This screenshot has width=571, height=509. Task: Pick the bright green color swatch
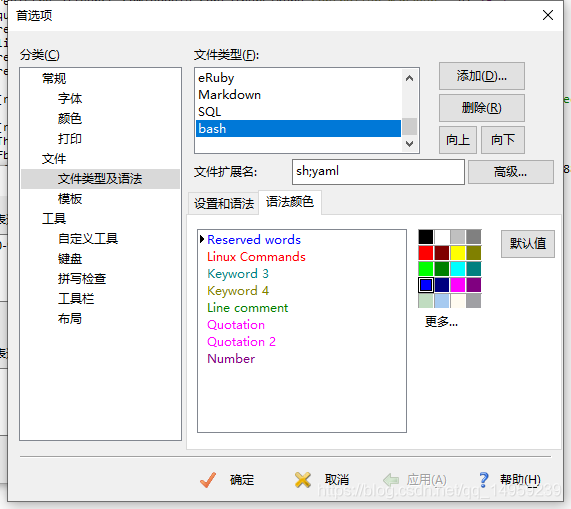[x=426, y=269]
